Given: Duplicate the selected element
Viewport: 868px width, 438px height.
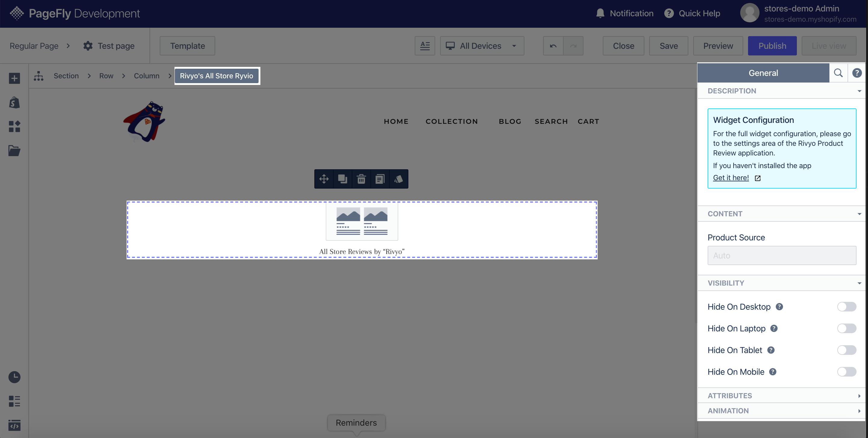Looking at the screenshot, I should [x=343, y=179].
